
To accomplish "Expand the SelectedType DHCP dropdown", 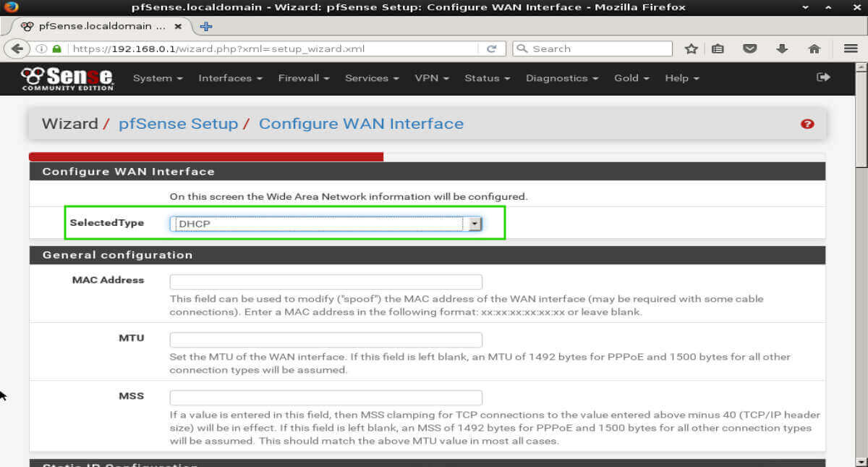I will (x=325, y=224).
